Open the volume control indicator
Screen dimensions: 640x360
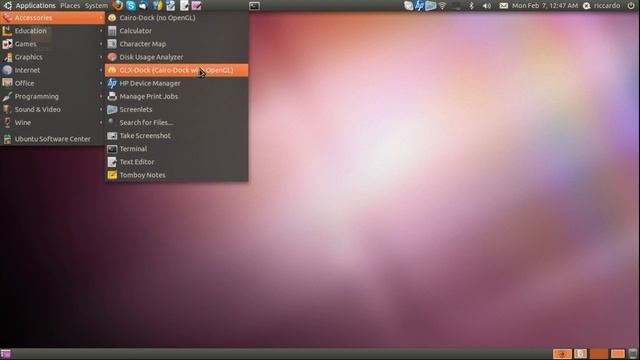click(487, 6)
